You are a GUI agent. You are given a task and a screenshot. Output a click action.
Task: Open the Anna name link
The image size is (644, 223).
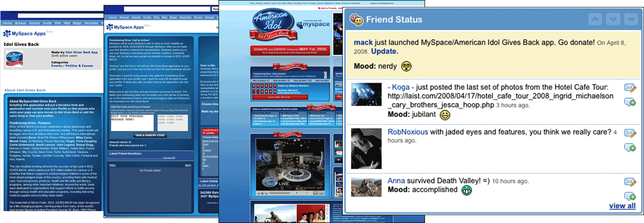click(x=396, y=180)
